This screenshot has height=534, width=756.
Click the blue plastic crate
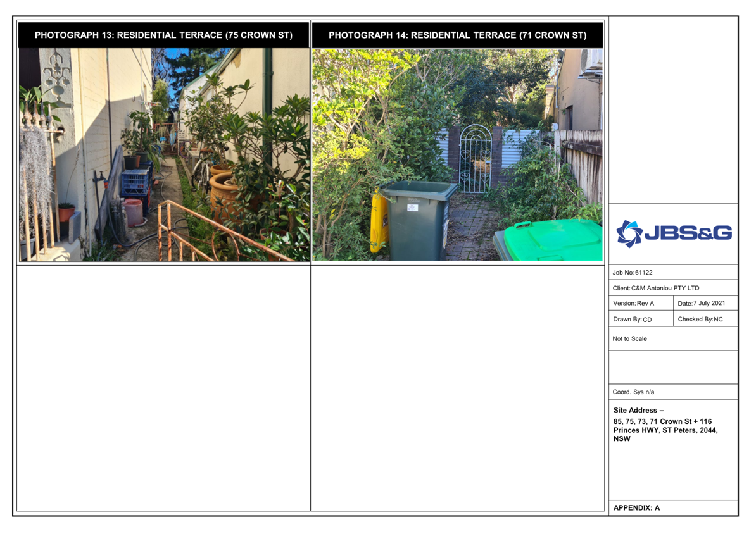[x=134, y=182]
